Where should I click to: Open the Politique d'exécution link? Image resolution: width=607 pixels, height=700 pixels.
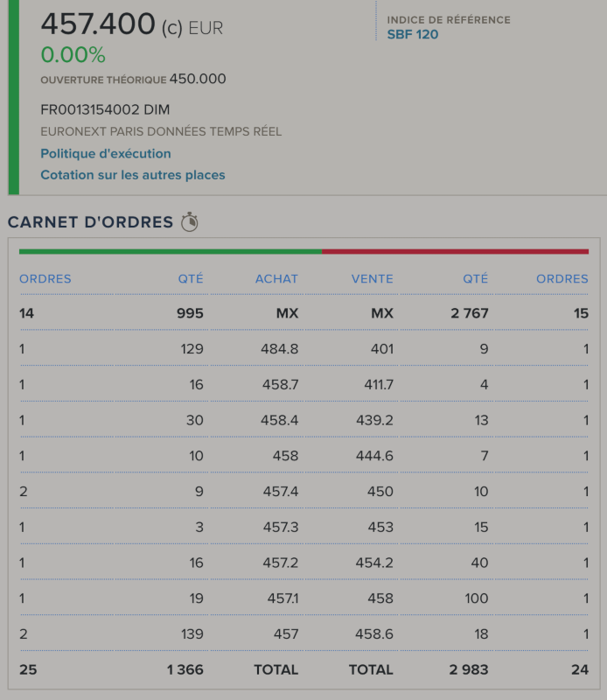click(x=106, y=154)
